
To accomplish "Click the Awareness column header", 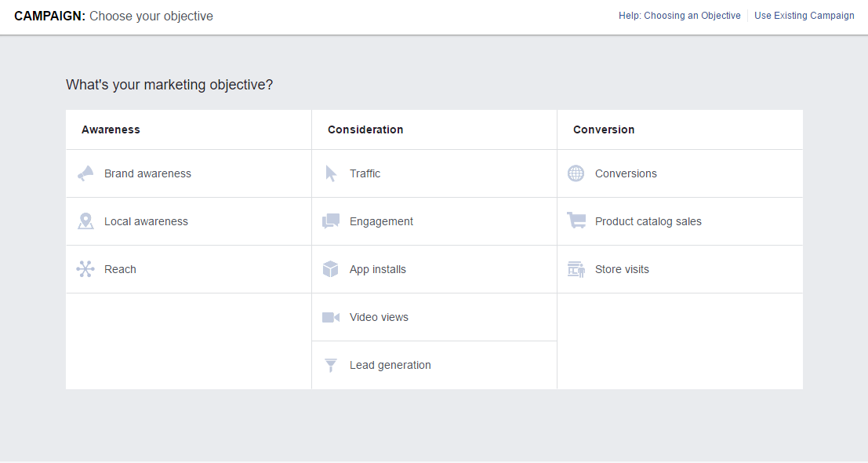I will click(111, 129).
